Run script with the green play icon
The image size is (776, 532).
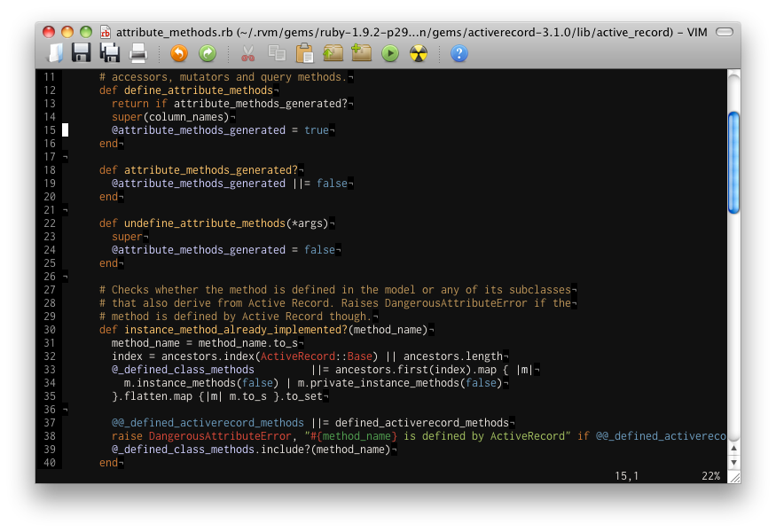coord(390,53)
